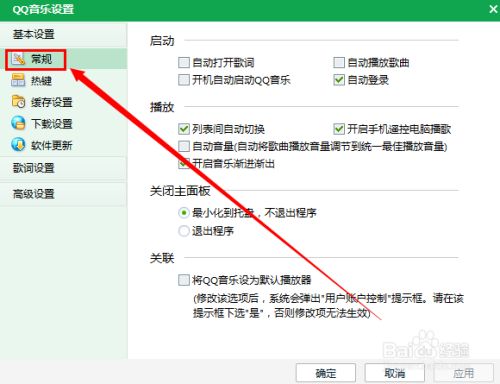Click the 应用 button
500x384 pixels.
tap(463, 373)
